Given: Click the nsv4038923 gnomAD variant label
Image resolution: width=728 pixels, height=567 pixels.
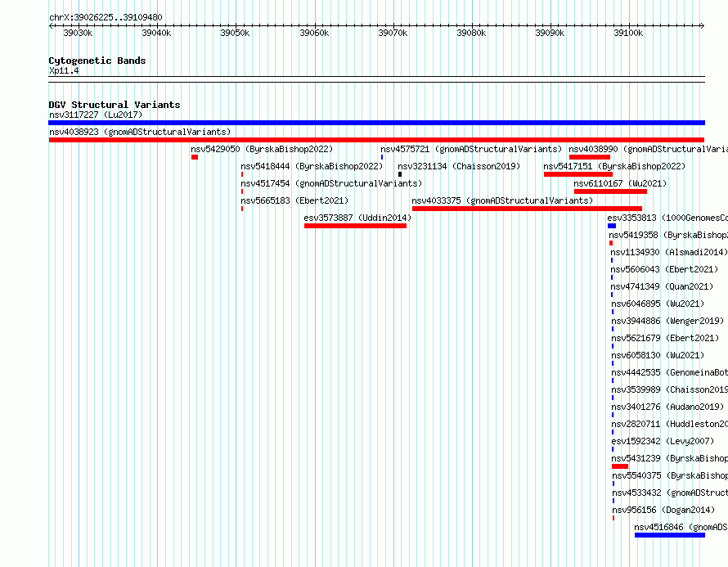Looking at the screenshot, I should point(140,132).
